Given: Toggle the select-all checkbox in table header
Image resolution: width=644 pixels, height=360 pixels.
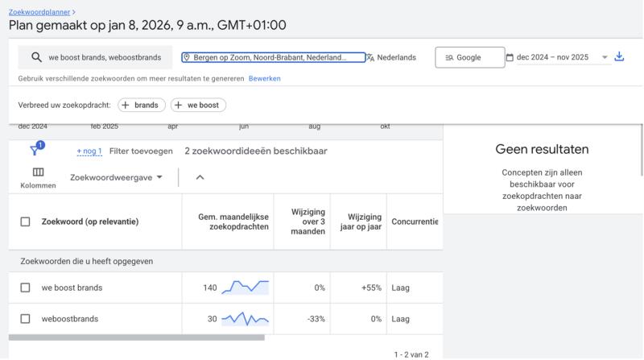Looking at the screenshot, I should [25, 221].
